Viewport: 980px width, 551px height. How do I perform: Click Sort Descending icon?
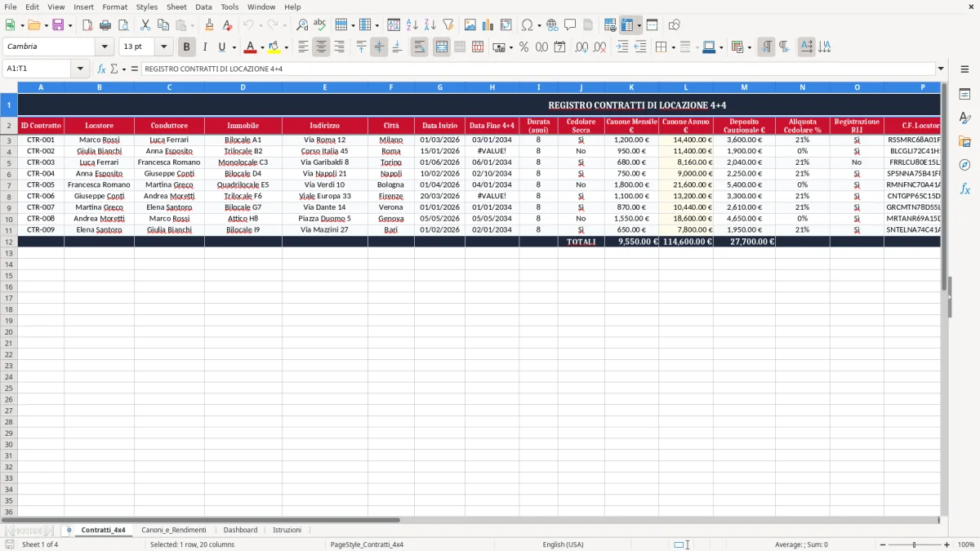pos(430,25)
